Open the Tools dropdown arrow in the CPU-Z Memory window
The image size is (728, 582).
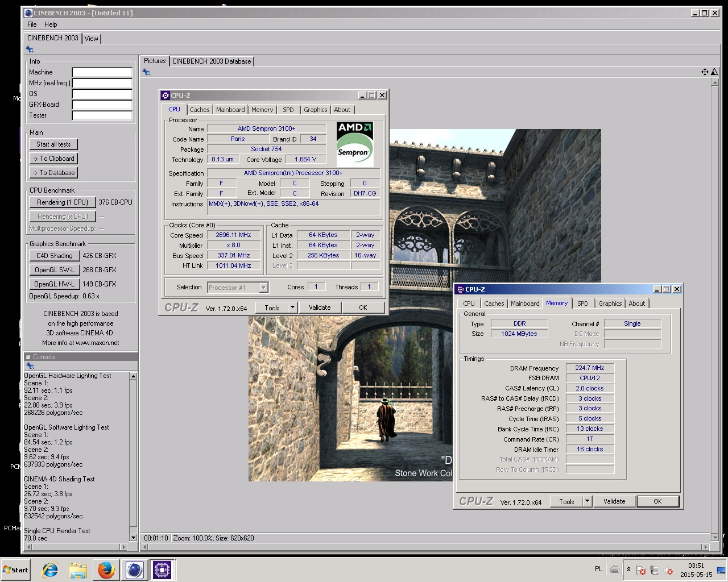pos(588,501)
